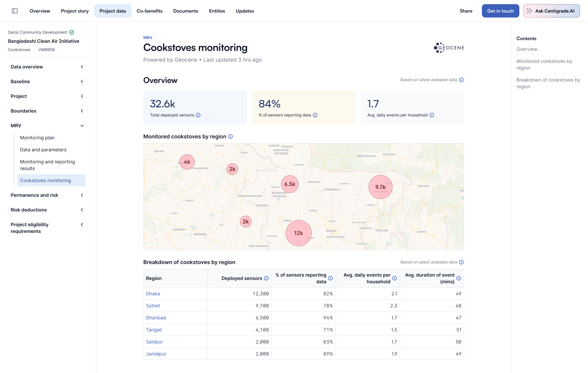The image size is (588, 373).
Task: Open the Documents tab
Action: click(x=185, y=11)
